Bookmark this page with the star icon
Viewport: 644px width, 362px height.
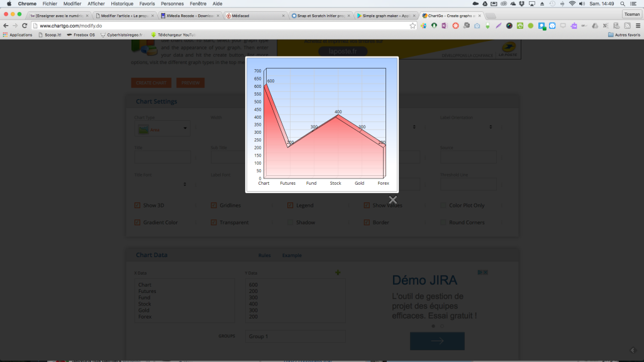413,26
